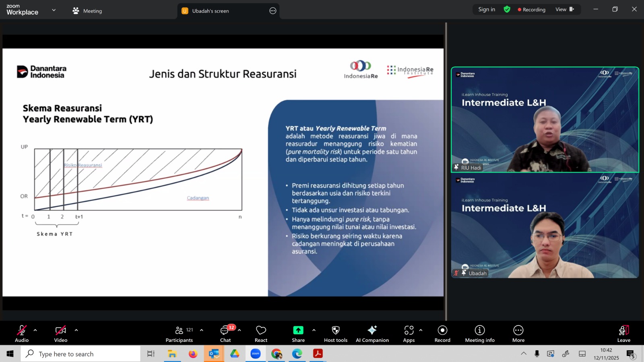The width and height of the screenshot is (644, 362).
Task: Click the Windows taskbar search box
Action: tap(80, 354)
